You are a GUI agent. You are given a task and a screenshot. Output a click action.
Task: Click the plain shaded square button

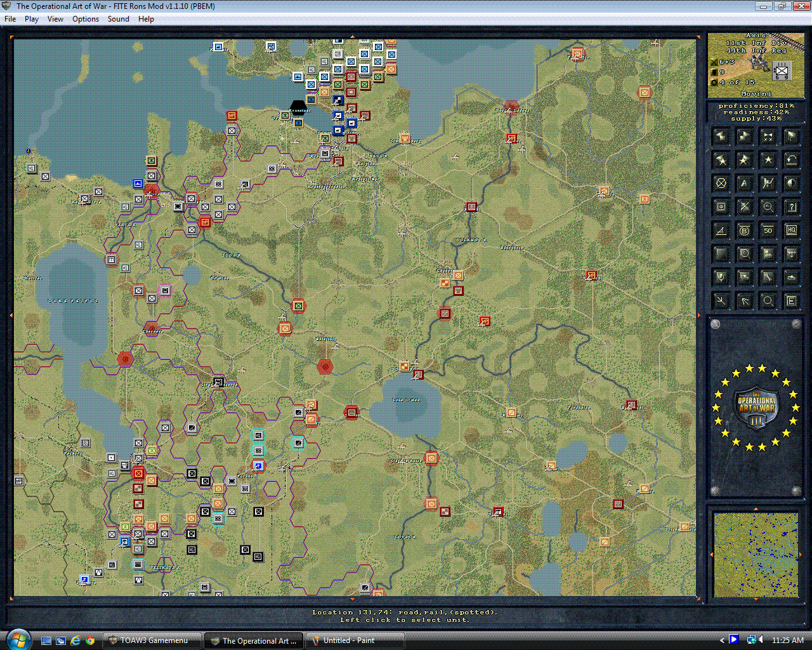[x=721, y=254]
